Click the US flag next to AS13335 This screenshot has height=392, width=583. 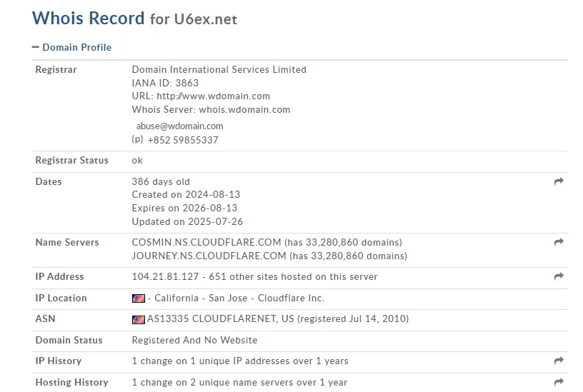[x=138, y=320]
